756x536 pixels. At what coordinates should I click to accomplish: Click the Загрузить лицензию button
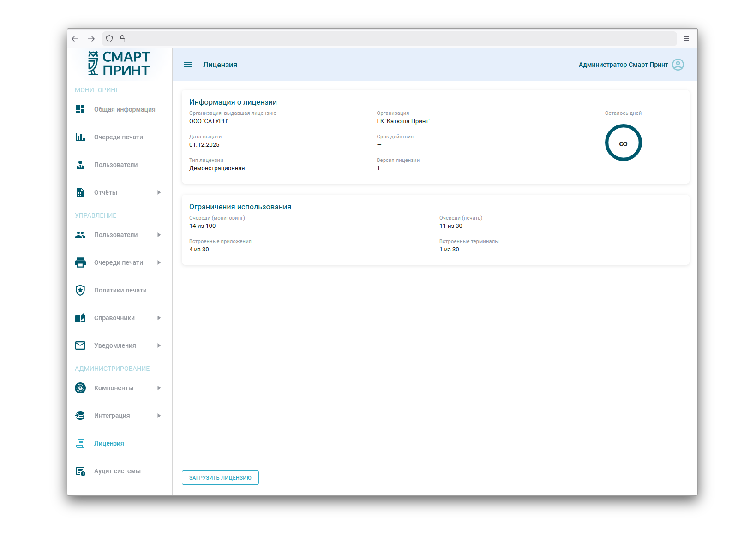tap(220, 478)
